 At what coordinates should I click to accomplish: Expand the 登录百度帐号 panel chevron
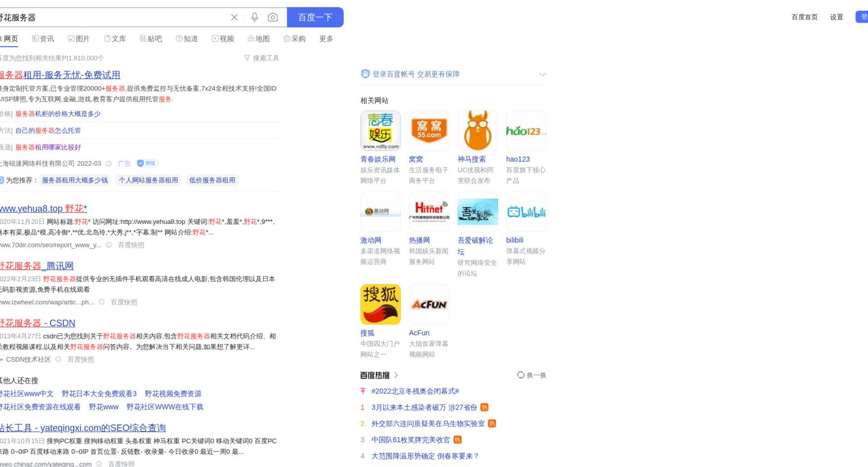point(542,74)
